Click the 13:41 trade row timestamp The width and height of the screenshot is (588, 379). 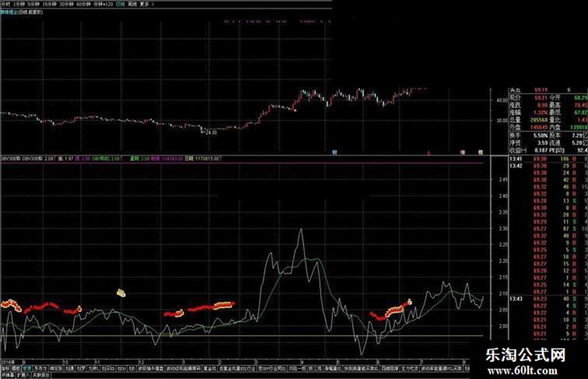(x=516, y=159)
